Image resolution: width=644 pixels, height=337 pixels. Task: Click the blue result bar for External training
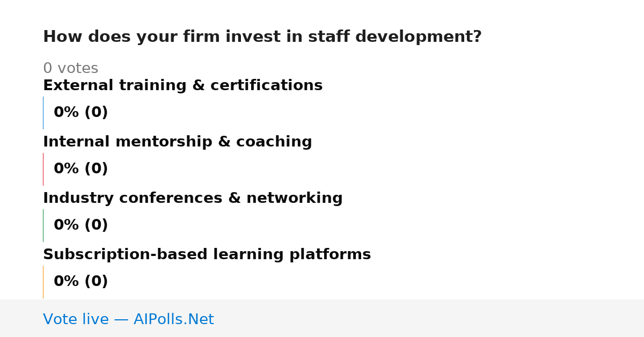43,113
